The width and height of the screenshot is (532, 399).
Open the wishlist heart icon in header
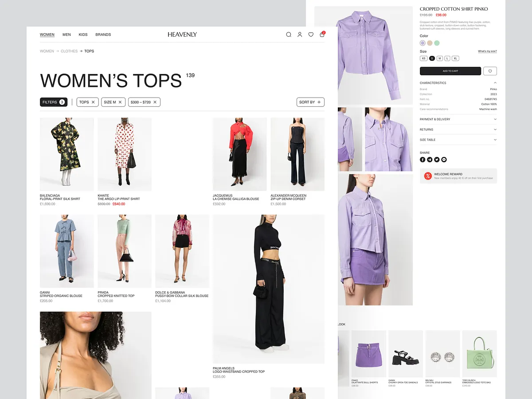pyautogui.click(x=311, y=34)
